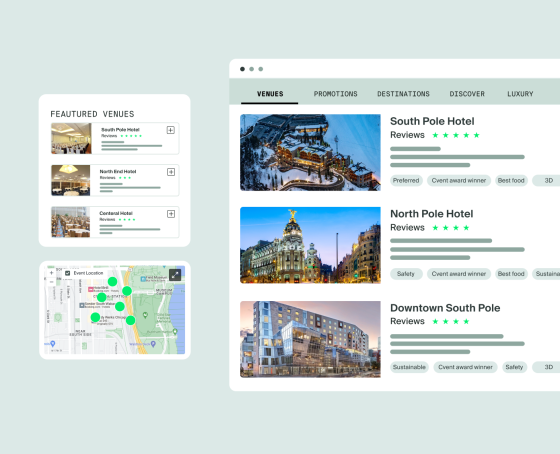Screen dimensions: 560x454
Task: Open North End Hotel featured thumbnail
Action: (71, 180)
